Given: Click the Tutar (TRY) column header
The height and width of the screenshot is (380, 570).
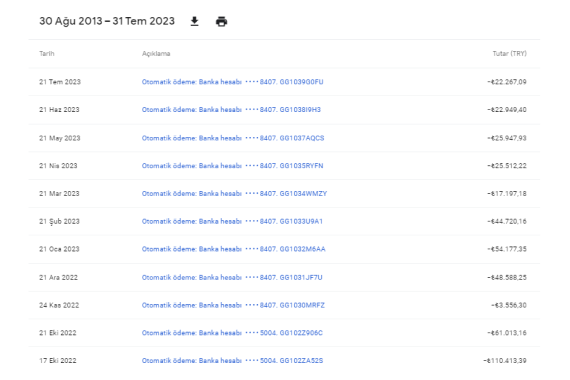Looking at the screenshot, I should pyautogui.click(x=509, y=53).
